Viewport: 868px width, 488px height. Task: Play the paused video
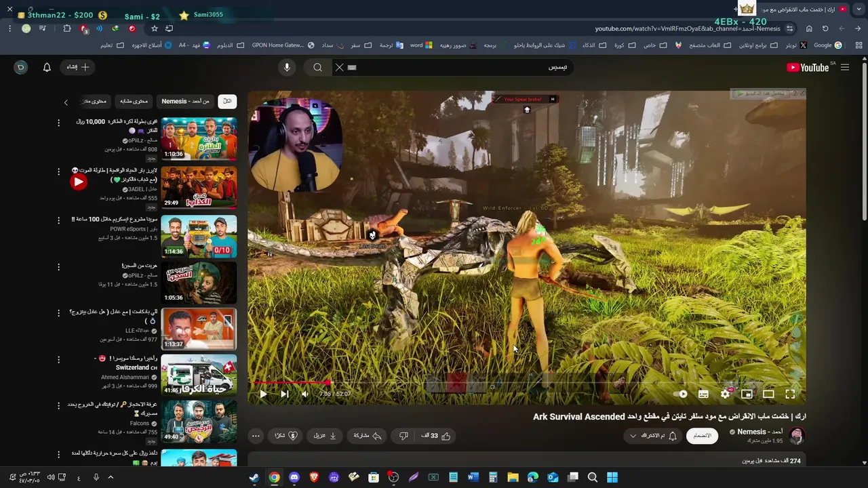click(263, 394)
